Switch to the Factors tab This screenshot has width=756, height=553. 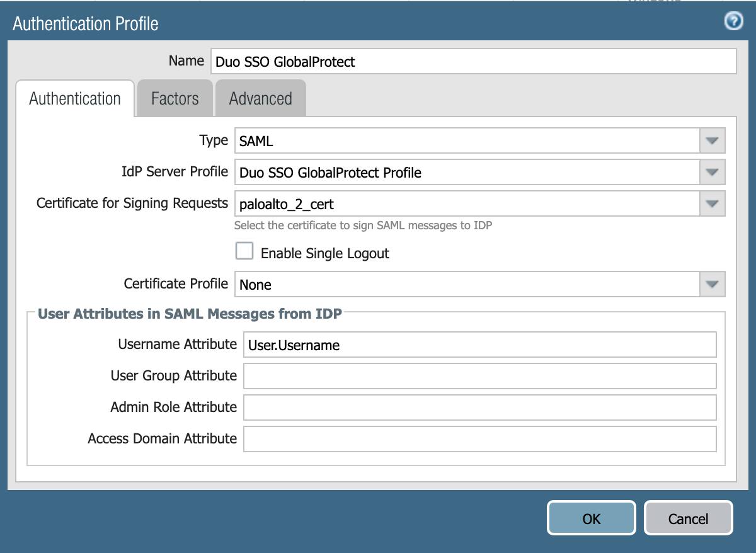(x=174, y=98)
